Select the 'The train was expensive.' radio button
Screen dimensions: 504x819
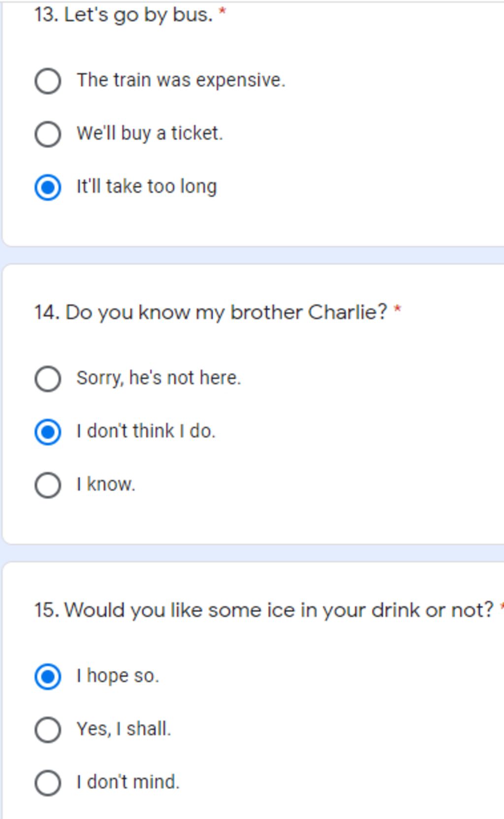48,81
